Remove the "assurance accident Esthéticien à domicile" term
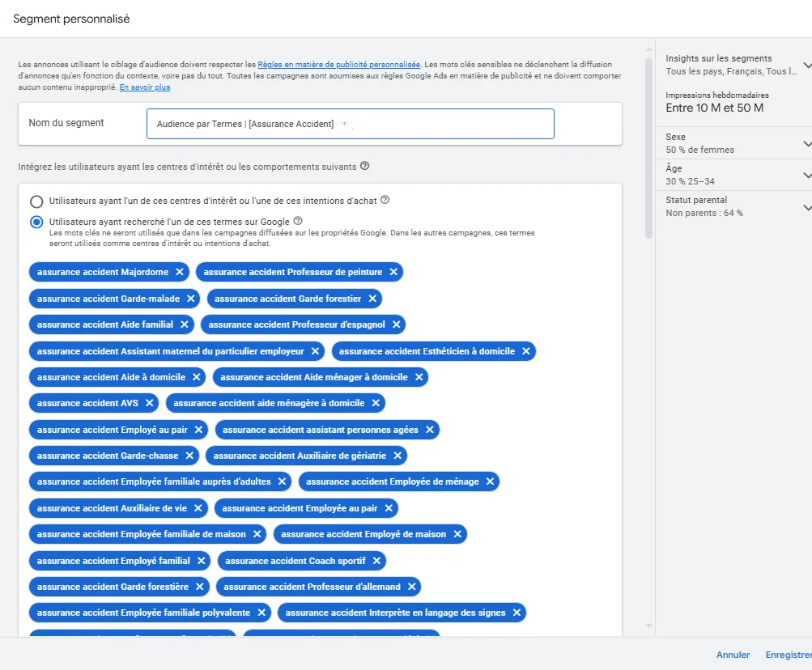Screen dimensions: 812x670 (x=525, y=351)
